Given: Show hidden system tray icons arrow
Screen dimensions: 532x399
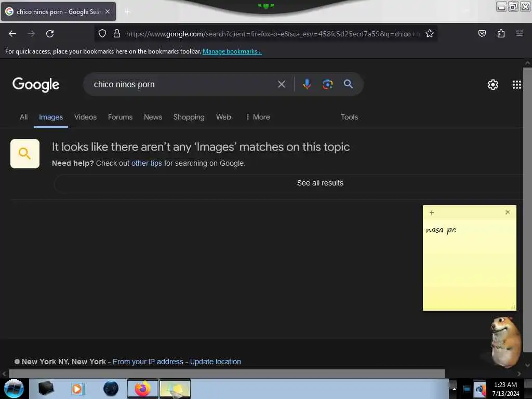Looking at the screenshot, I should pyautogui.click(x=454, y=389).
